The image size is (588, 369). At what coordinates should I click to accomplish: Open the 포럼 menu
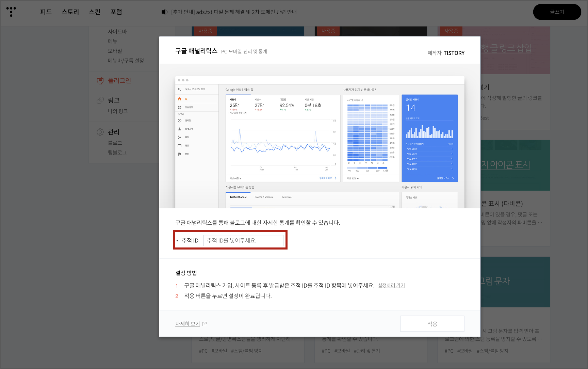pos(116,12)
